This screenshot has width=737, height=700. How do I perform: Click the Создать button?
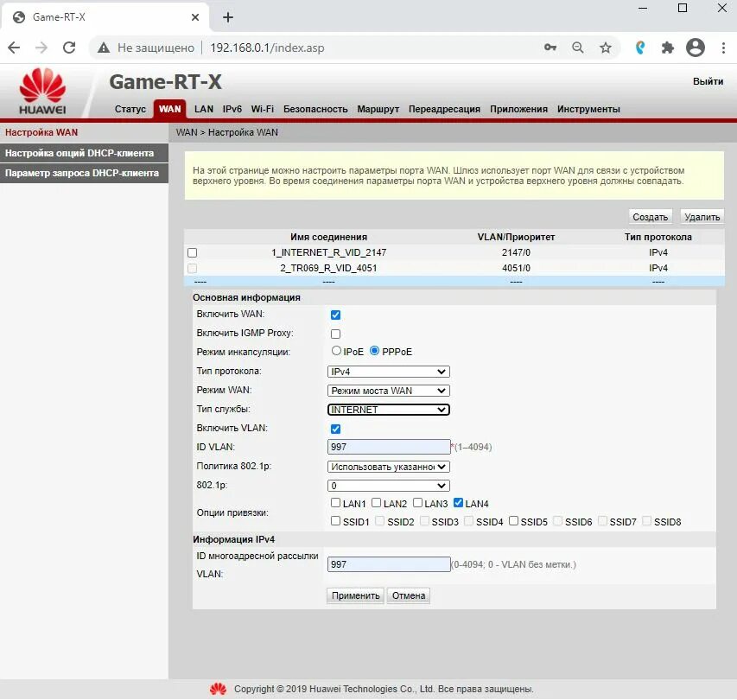point(650,217)
